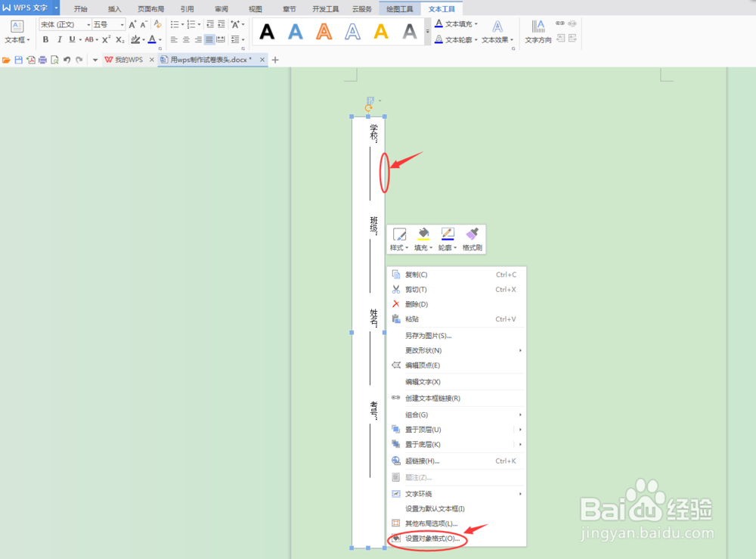Screen dimensions: 756x559
Task: Open WPS 文字 application menu arrow
Action: pos(56,8)
